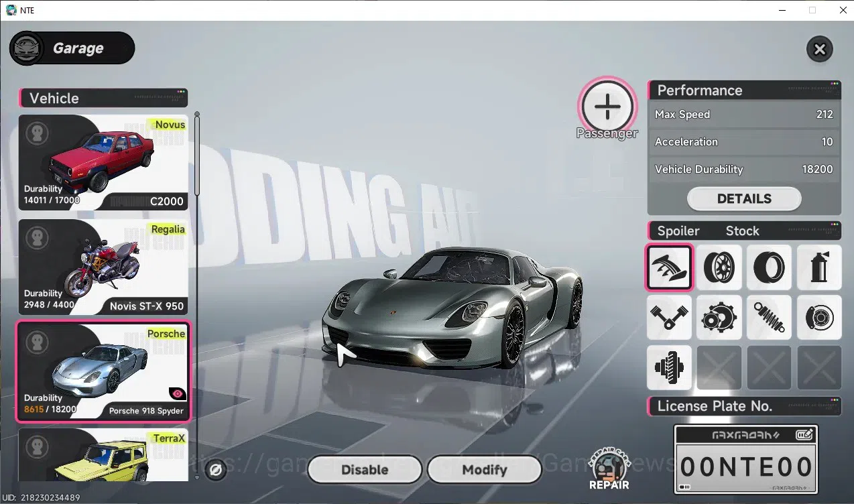Open performance DETAILS

pos(744,198)
